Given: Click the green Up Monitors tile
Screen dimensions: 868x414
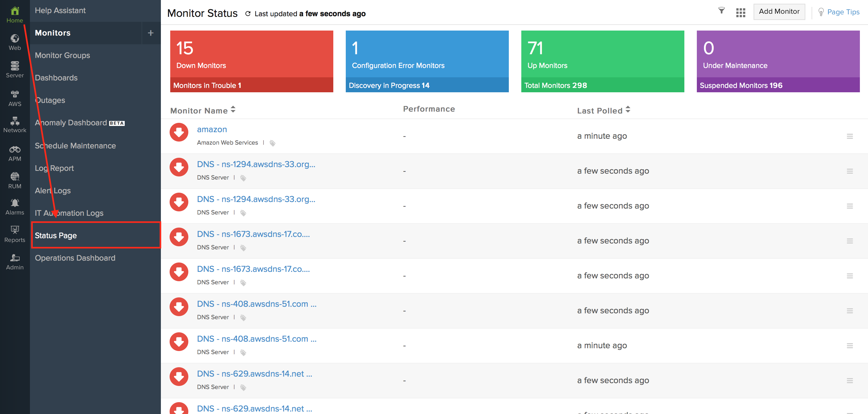Looking at the screenshot, I should point(602,54).
